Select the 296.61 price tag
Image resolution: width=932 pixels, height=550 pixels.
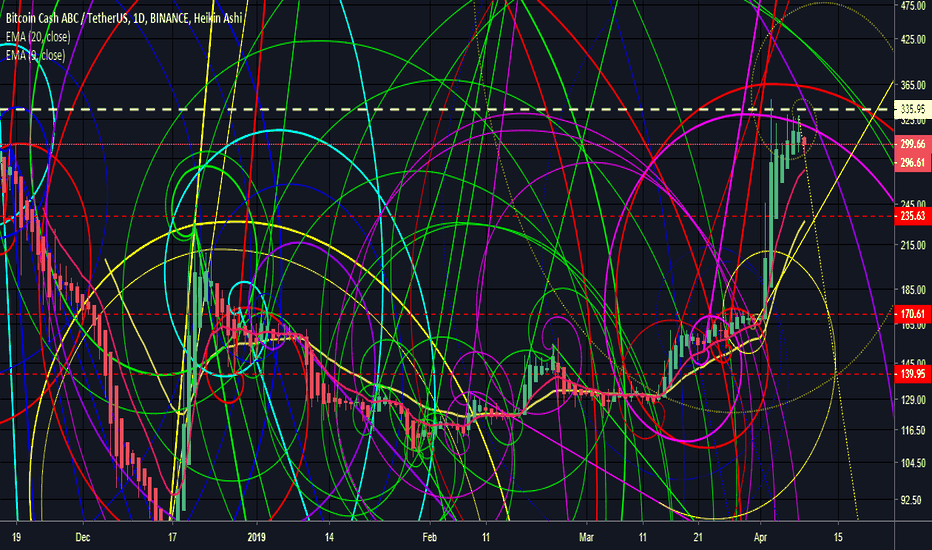pyautogui.click(x=913, y=162)
